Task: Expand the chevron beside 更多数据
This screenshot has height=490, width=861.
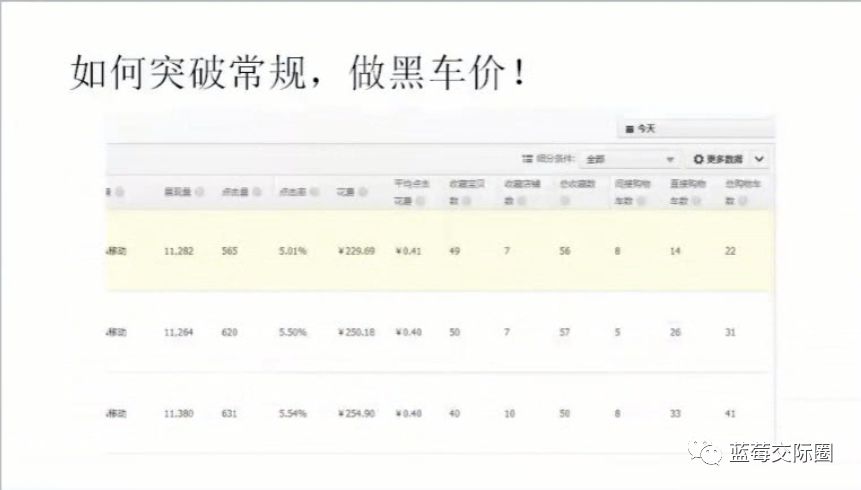Action: point(759,159)
